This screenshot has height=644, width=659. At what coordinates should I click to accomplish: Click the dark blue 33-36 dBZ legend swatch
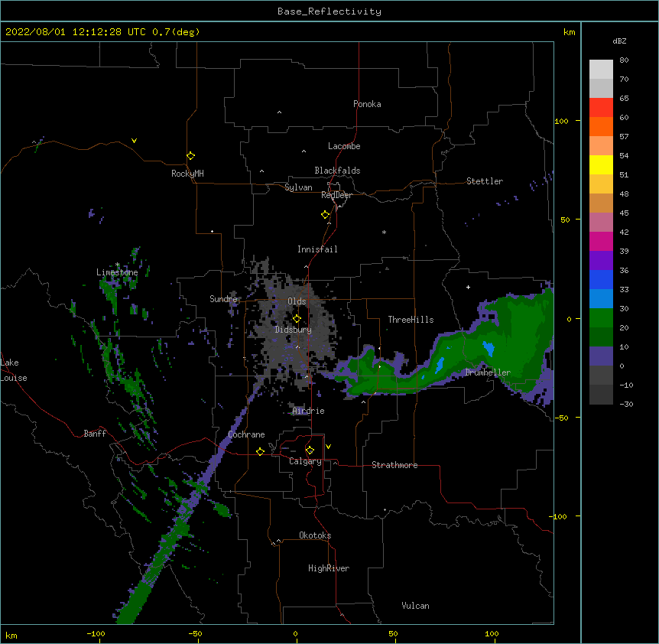601,279
